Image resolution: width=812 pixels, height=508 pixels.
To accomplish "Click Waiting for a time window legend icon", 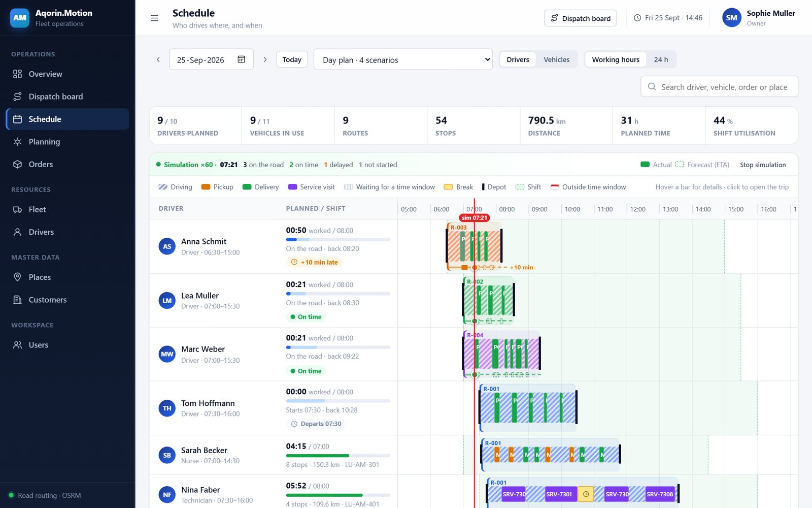I will tap(348, 187).
